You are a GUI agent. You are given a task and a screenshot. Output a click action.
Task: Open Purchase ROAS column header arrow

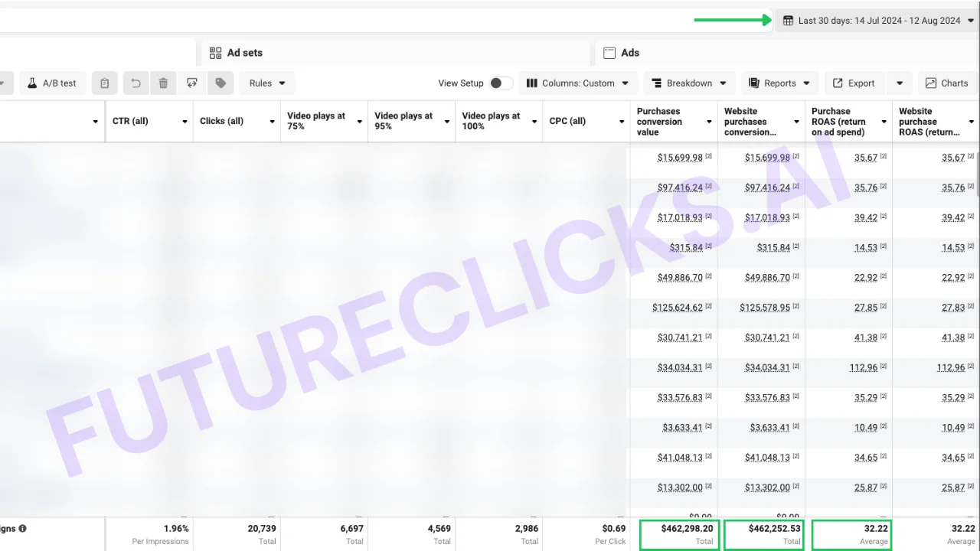pyautogui.click(x=884, y=122)
